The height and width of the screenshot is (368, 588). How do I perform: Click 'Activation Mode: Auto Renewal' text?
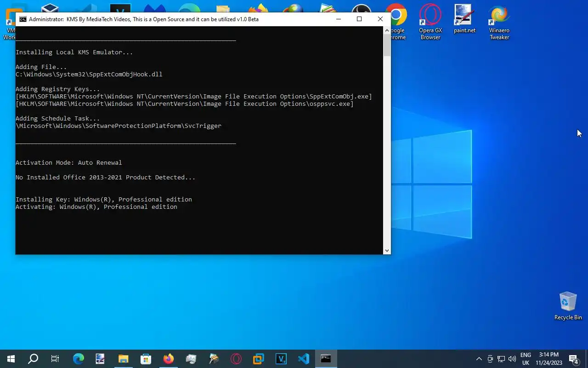(x=69, y=163)
